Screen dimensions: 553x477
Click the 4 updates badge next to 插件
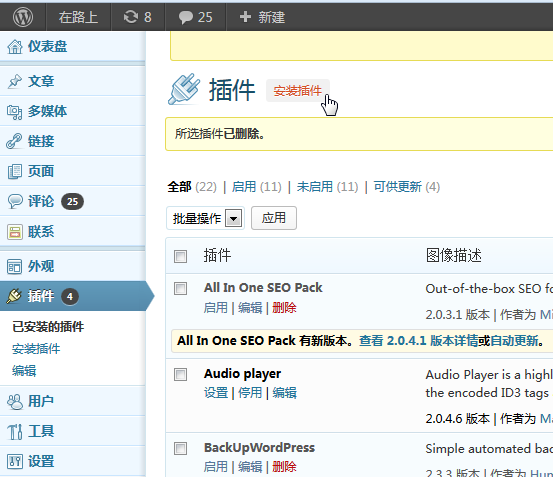70,296
